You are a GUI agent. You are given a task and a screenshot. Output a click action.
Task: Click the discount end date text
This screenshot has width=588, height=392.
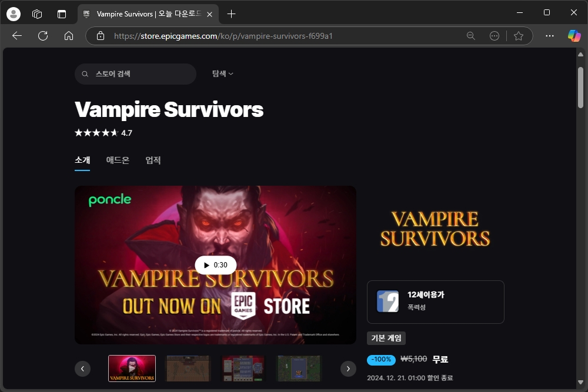[410, 378]
